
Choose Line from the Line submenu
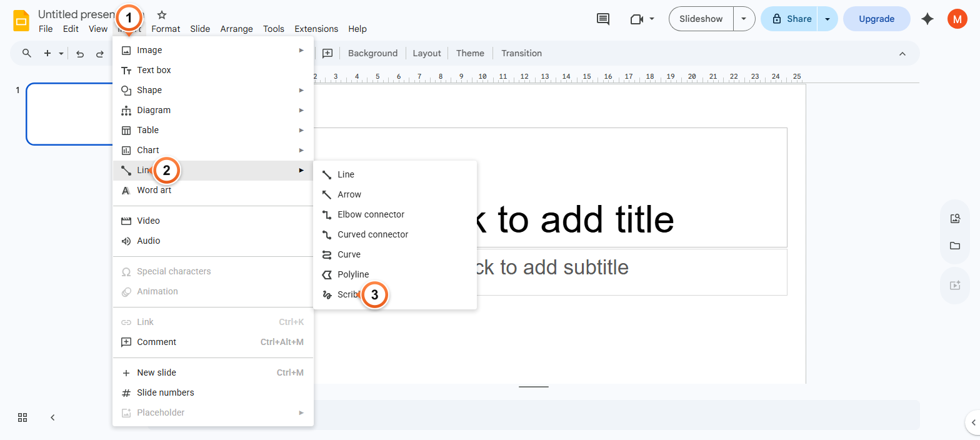[x=395, y=174]
